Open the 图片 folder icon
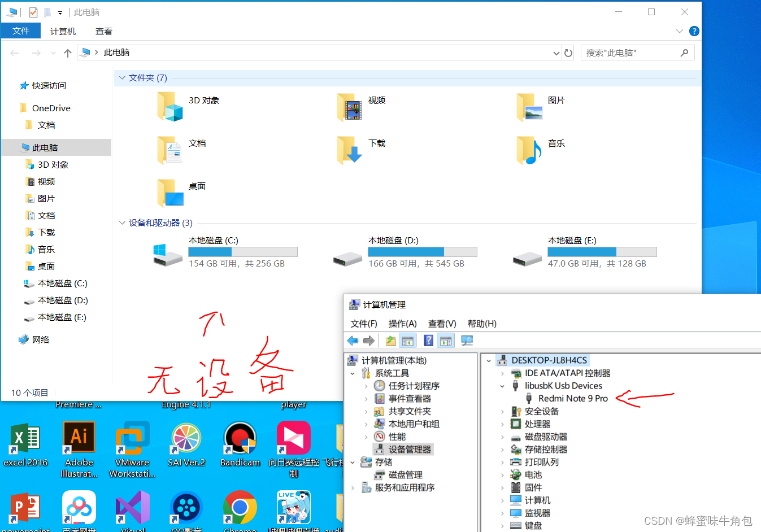The width and height of the screenshot is (761, 532). (x=529, y=107)
